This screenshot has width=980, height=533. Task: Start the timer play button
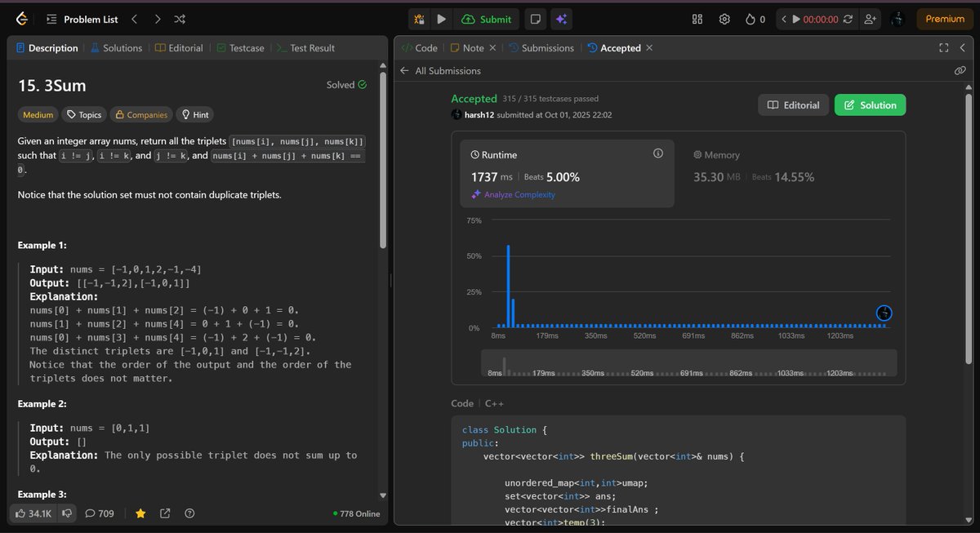point(796,19)
